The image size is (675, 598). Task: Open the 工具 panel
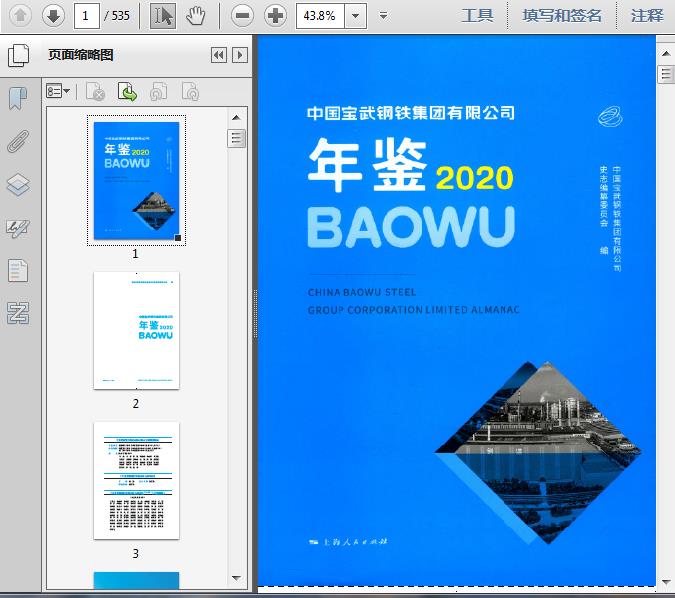pos(477,15)
